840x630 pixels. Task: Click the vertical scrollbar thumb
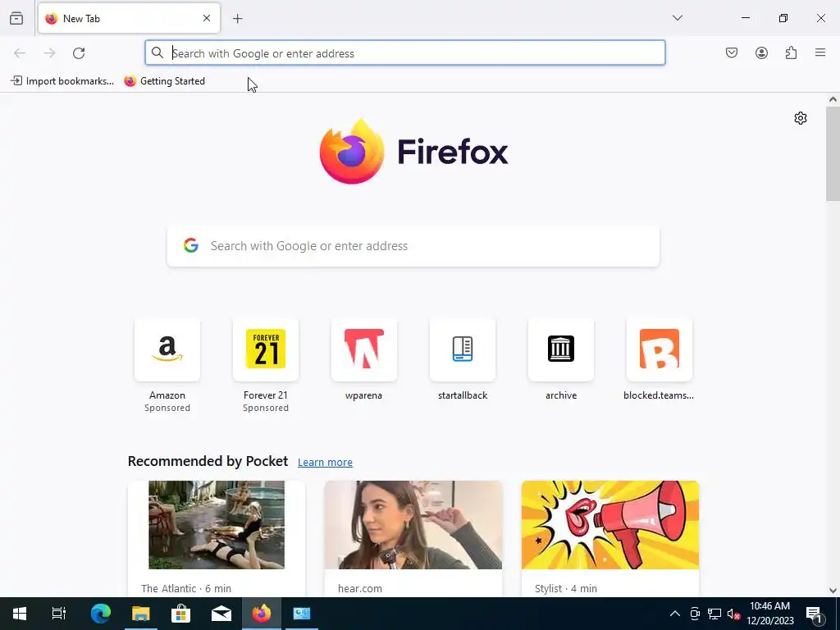pyautogui.click(x=833, y=153)
